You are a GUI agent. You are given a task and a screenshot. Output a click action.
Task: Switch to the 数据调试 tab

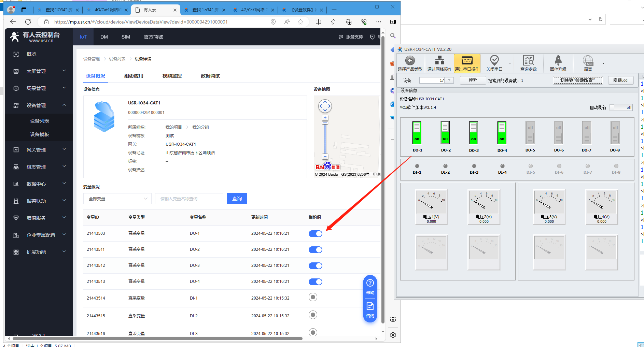click(x=210, y=76)
